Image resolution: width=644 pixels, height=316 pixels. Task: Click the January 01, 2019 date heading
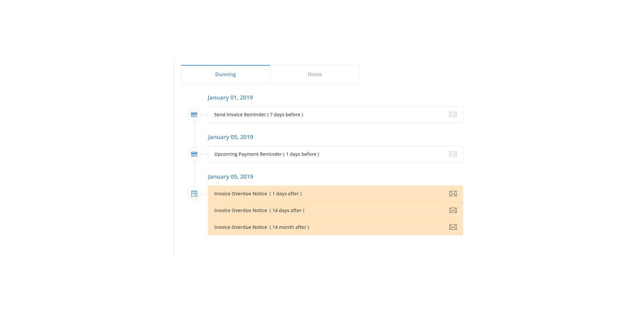pos(230,98)
